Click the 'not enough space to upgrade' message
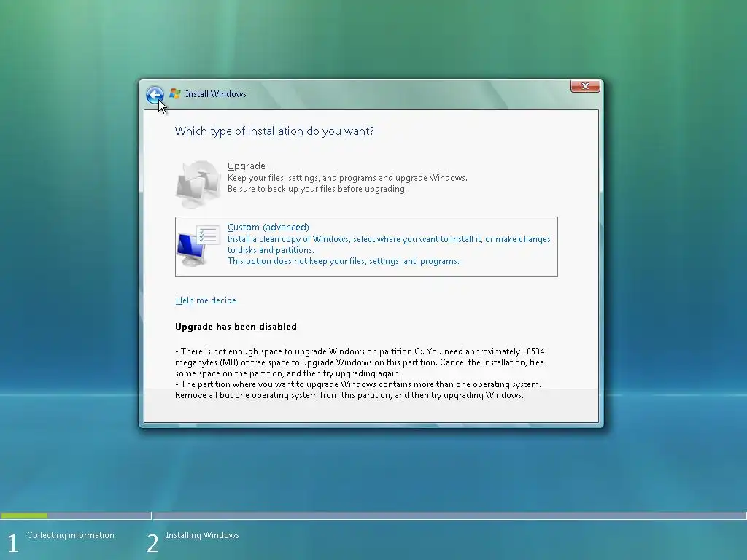The height and width of the screenshot is (560, 747). tap(360, 362)
